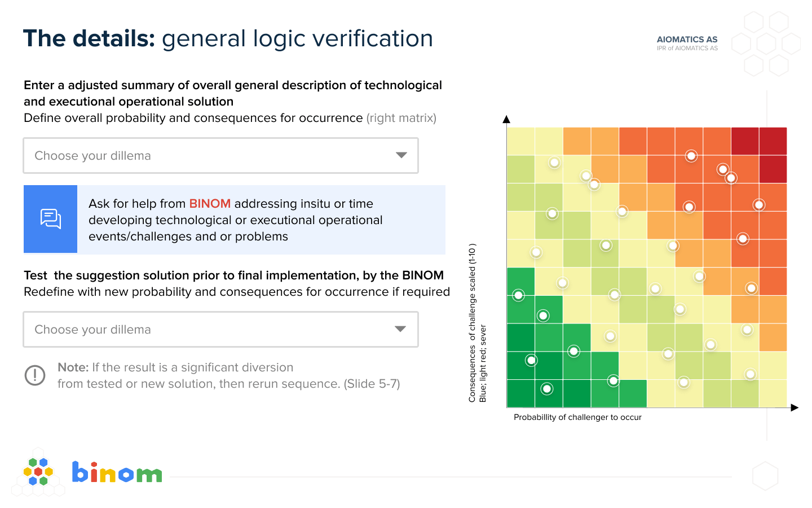Image resolution: width=812 pixels, height=508 pixels.
Task: Click the Probabillity of challenger to occur label
Action: (x=577, y=418)
